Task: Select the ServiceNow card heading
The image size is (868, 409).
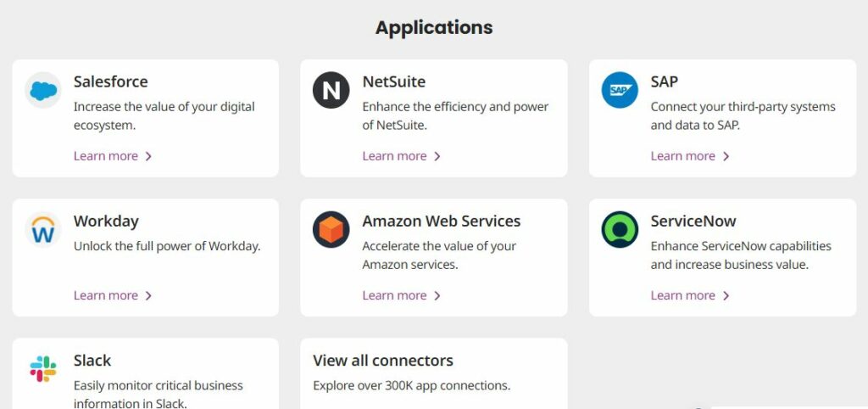Action: [x=693, y=221]
